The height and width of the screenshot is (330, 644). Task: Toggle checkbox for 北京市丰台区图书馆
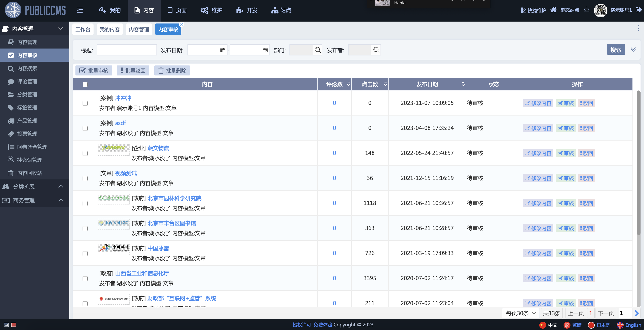[85, 228]
